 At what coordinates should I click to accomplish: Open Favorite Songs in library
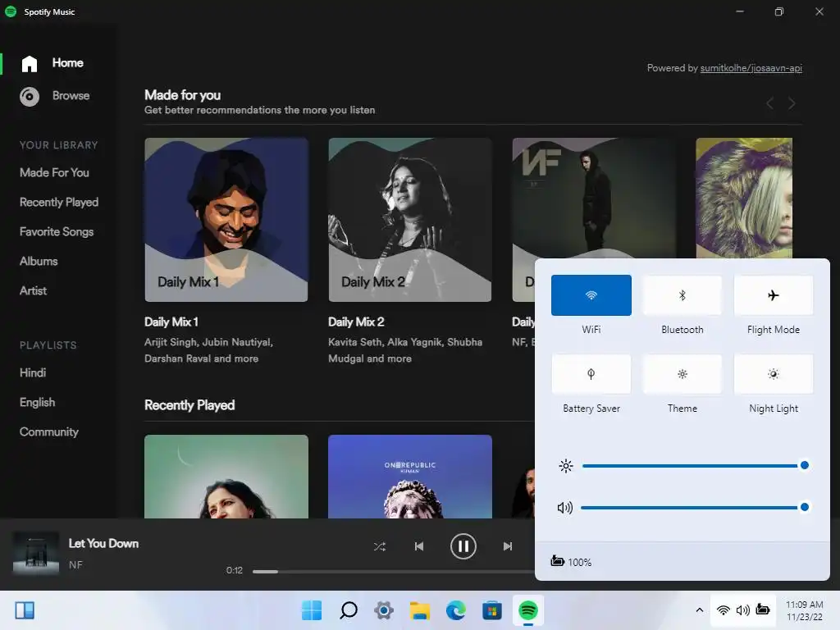(x=57, y=231)
